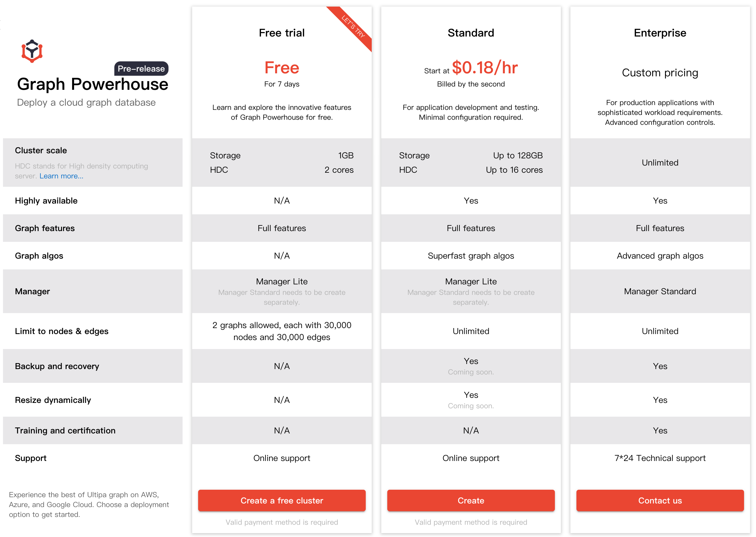
Task: Click the Custom pricing text
Action: coord(659,72)
